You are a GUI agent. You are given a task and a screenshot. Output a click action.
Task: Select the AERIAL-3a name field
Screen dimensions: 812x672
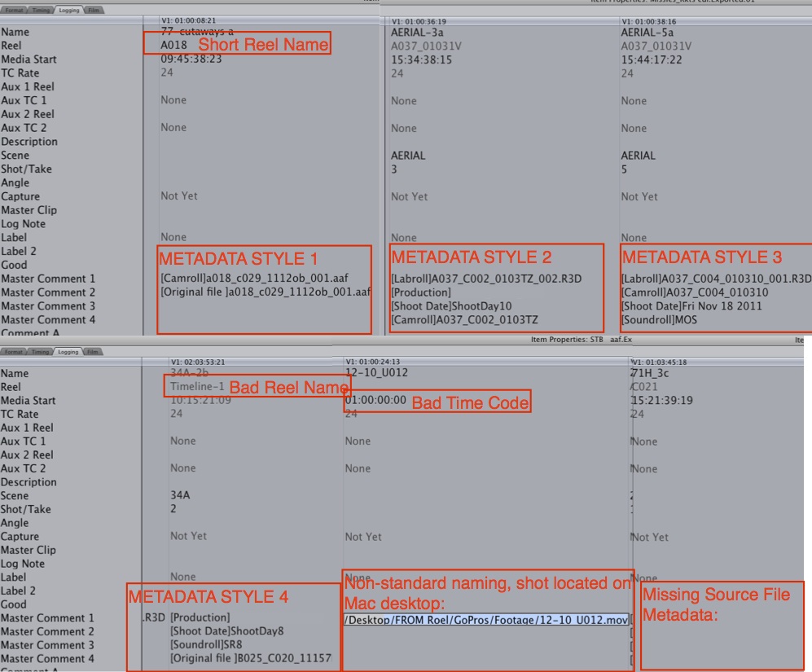(x=418, y=32)
